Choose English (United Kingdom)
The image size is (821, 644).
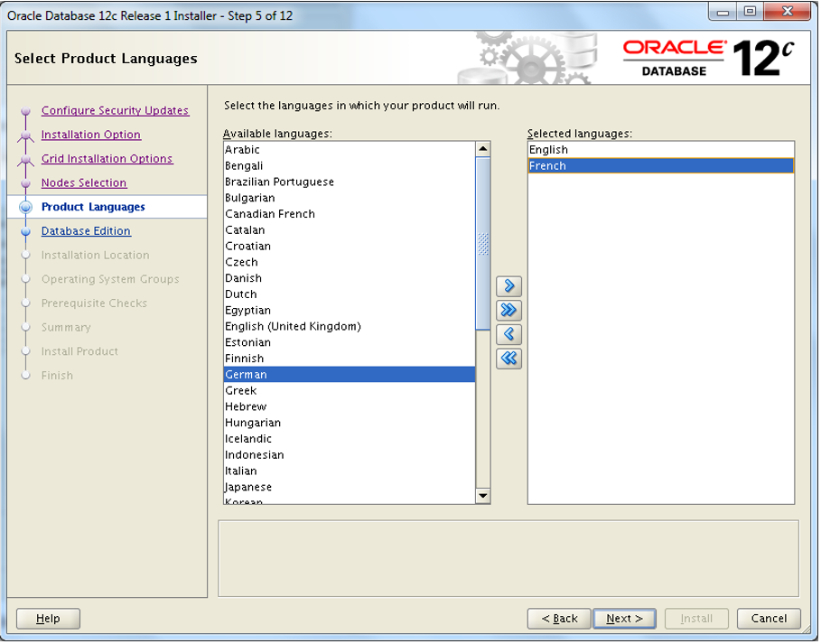pos(350,327)
